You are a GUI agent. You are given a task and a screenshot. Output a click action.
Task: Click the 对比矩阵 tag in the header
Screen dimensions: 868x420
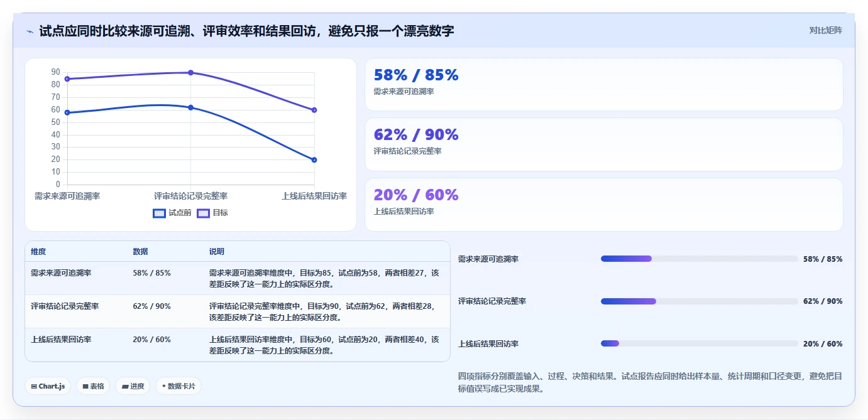(825, 30)
